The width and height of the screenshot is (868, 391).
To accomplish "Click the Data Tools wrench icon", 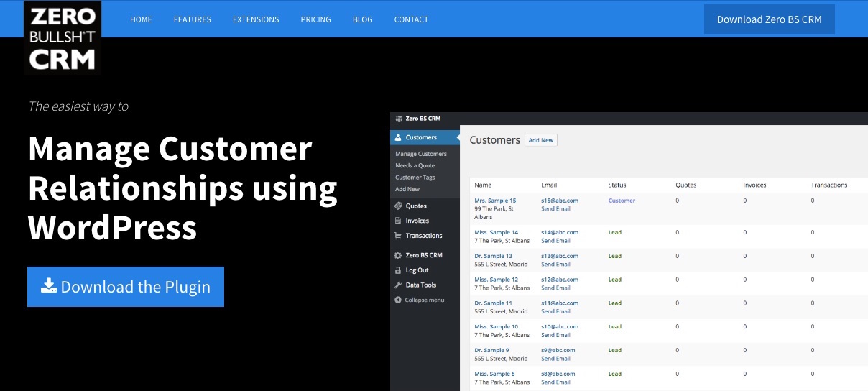I will coord(398,285).
